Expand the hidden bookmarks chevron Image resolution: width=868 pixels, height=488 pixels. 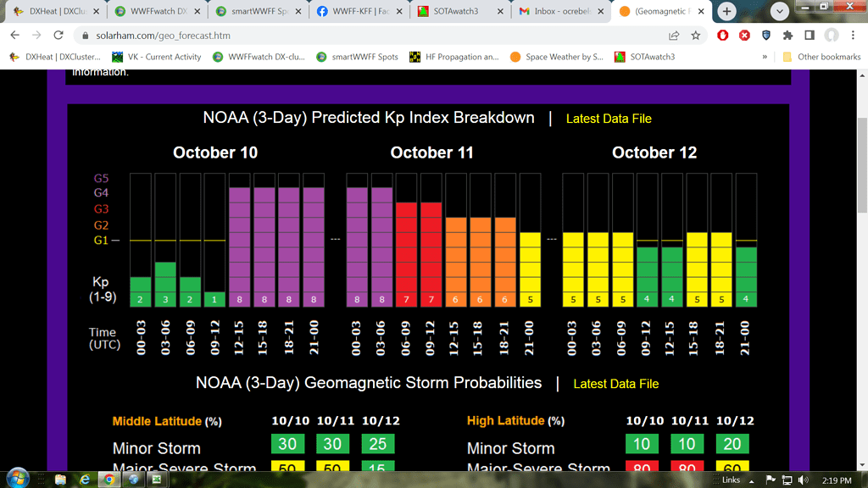pyautogui.click(x=765, y=57)
